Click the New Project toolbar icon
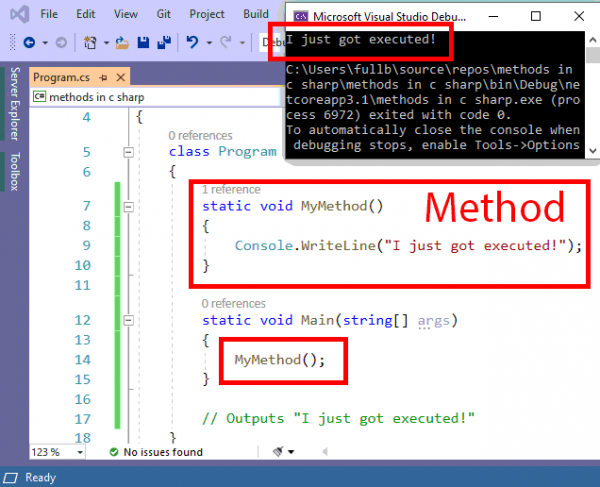Screen dimensions: 600x487 coord(90,43)
